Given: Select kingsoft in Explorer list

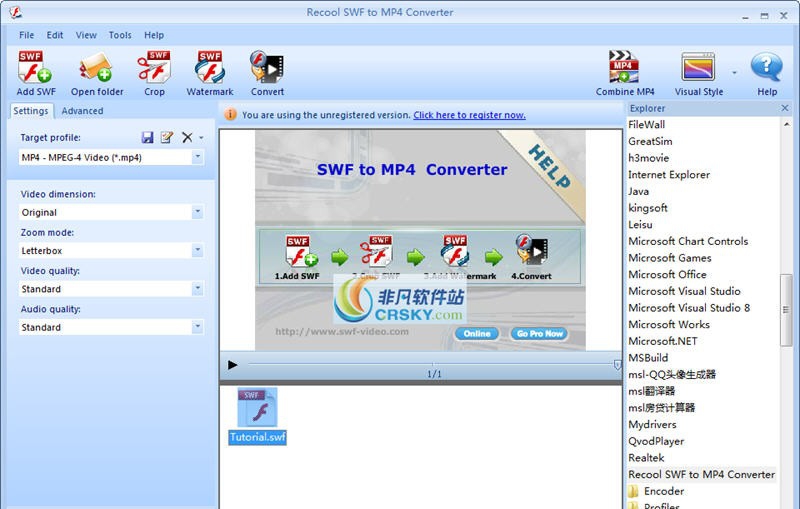Looking at the screenshot, I should [x=647, y=208].
